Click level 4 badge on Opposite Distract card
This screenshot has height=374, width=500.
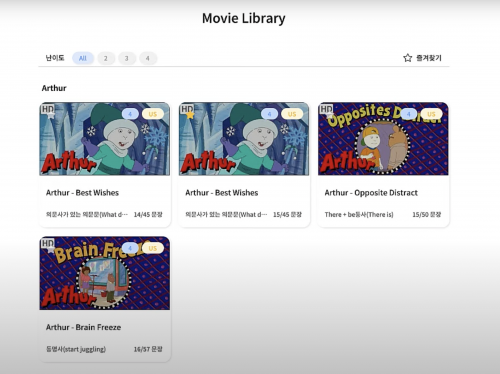pyautogui.click(x=409, y=114)
